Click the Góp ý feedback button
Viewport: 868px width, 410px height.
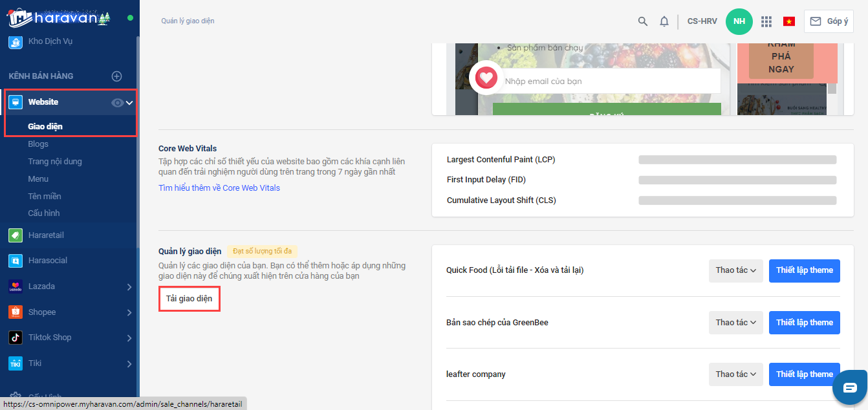coord(829,21)
